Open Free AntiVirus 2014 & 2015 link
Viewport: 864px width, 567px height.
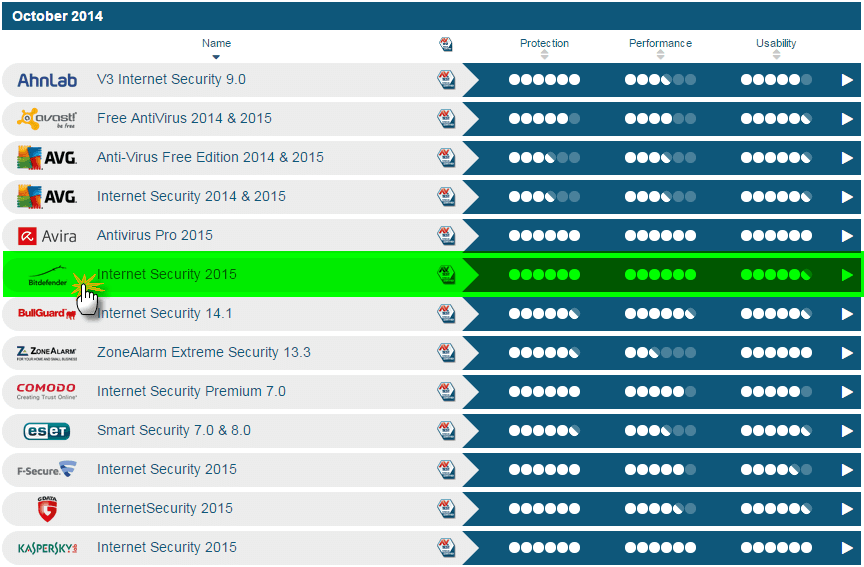click(x=184, y=118)
